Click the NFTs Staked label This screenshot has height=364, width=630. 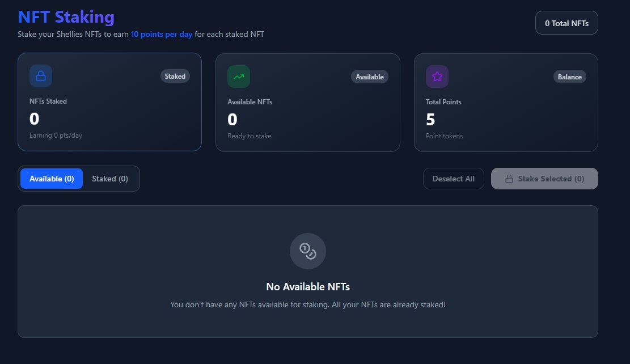(48, 101)
